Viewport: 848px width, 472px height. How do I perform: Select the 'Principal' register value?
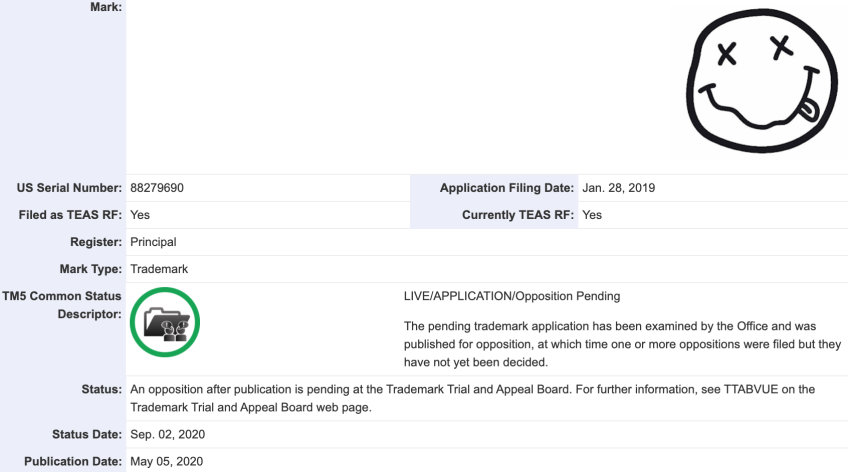[x=153, y=242]
